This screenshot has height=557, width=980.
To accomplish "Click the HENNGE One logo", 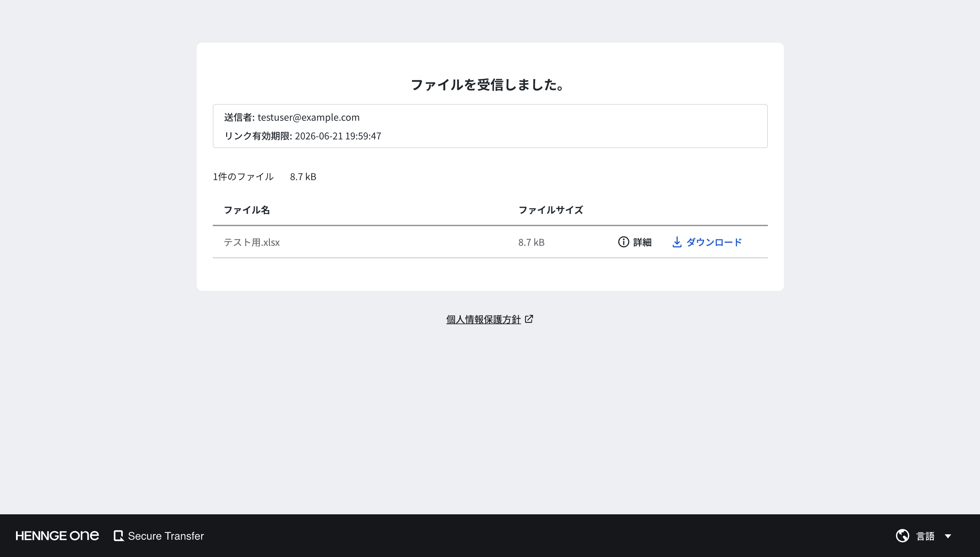I will [57, 536].
